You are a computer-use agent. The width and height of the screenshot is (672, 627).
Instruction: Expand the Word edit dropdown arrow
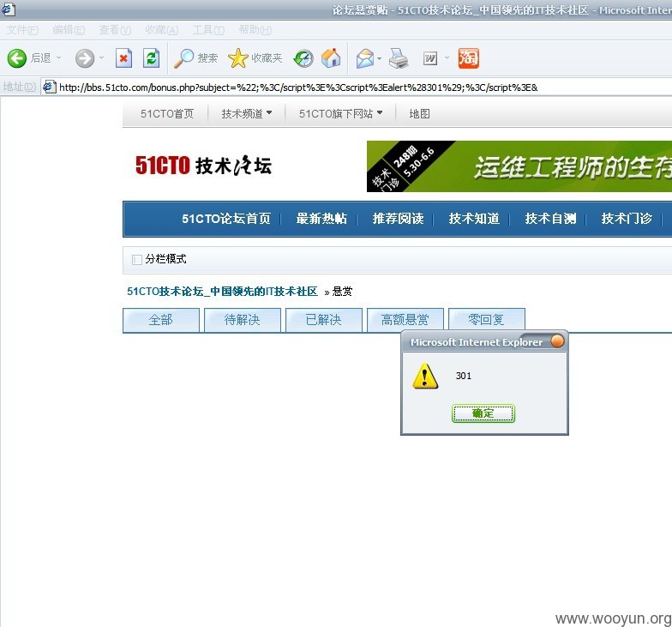click(x=447, y=57)
